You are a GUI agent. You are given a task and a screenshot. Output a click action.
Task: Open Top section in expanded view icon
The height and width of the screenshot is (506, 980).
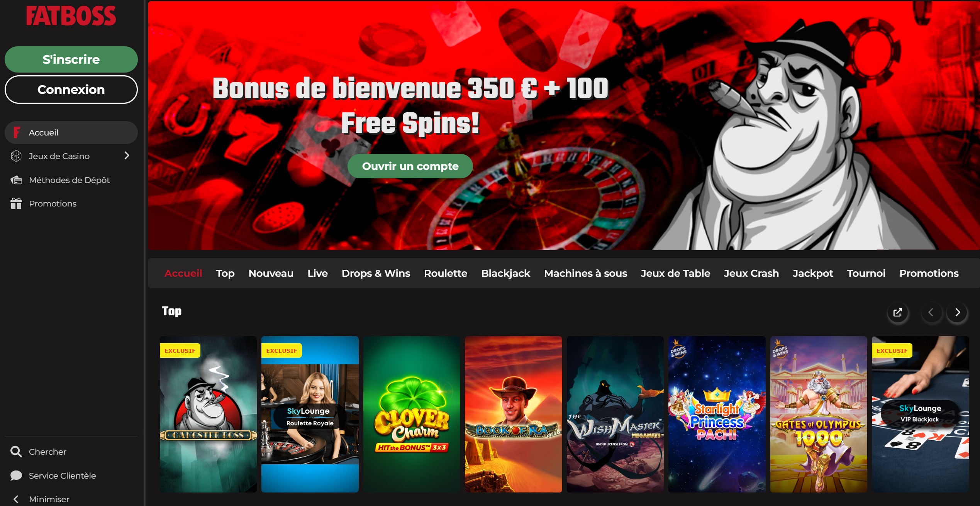tap(898, 312)
